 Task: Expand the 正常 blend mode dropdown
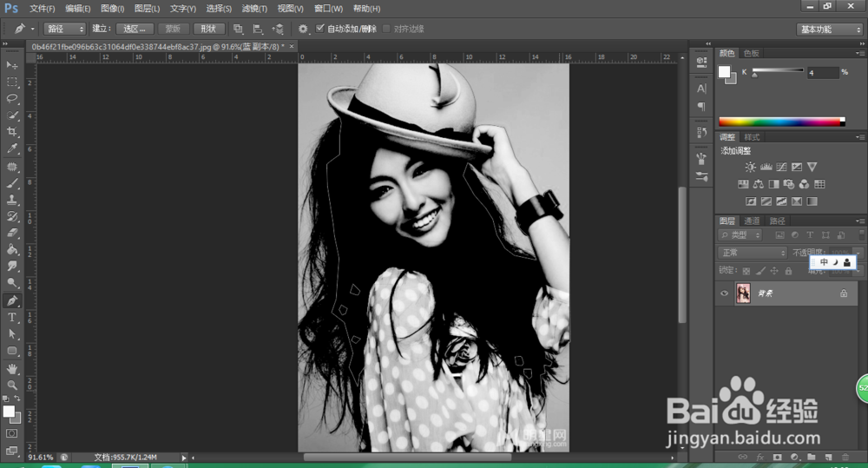point(753,253)
